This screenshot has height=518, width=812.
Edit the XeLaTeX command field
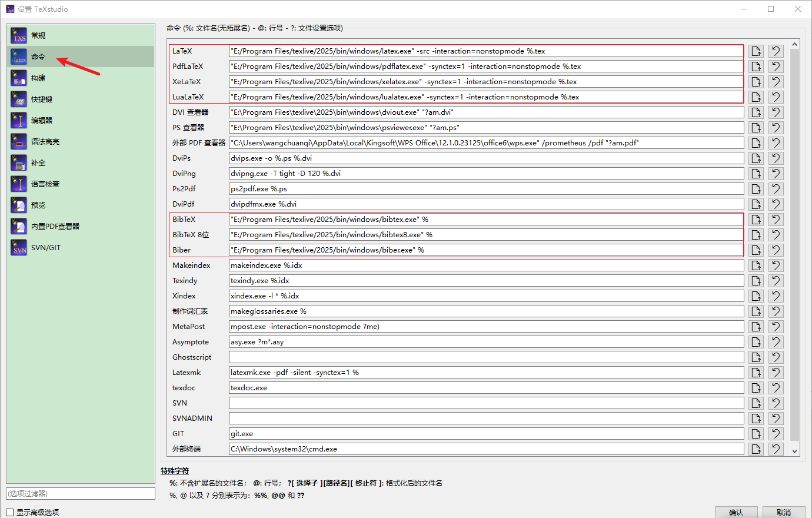pyautogui.click(x=486, y=82)
